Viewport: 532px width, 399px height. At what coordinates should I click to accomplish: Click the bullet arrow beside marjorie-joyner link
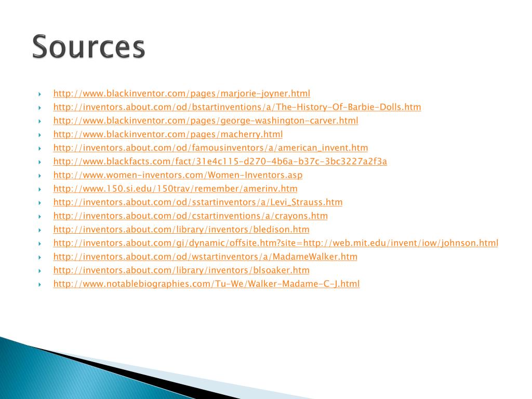tap(39, 94)
